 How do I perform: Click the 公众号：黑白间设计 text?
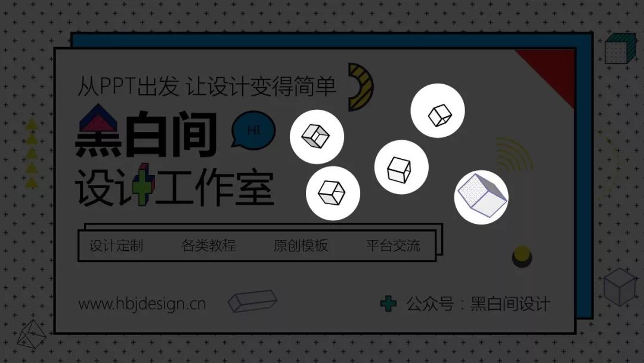[x=478, y=304]
